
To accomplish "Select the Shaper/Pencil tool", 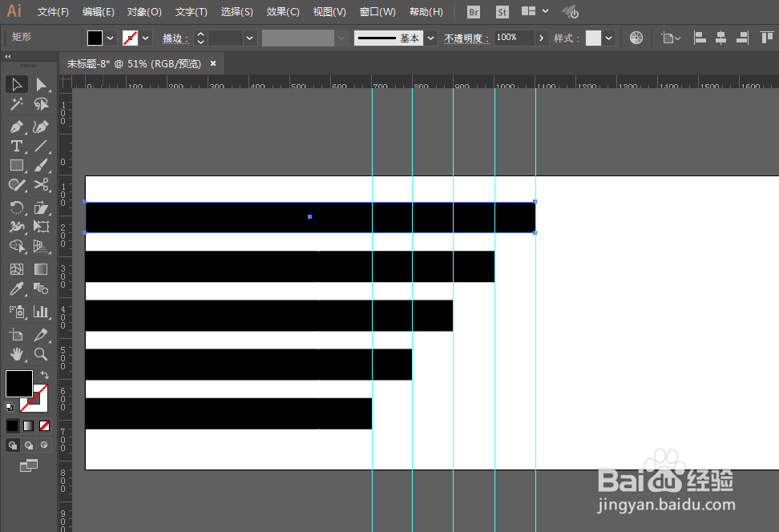I will 16,185.
